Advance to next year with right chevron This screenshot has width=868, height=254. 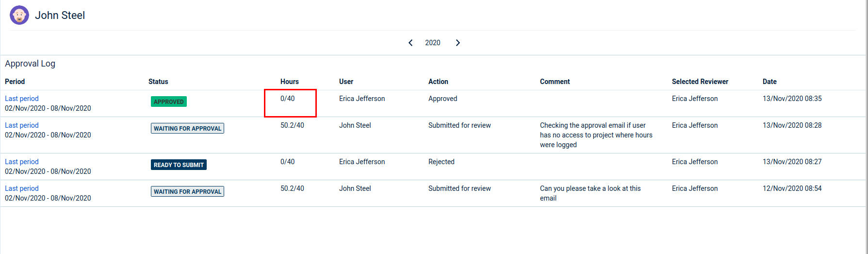tap(458, 43)
